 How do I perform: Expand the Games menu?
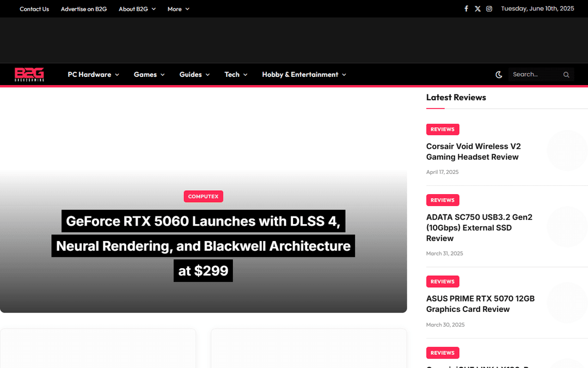pyautogui.click(x=149, y=74)
